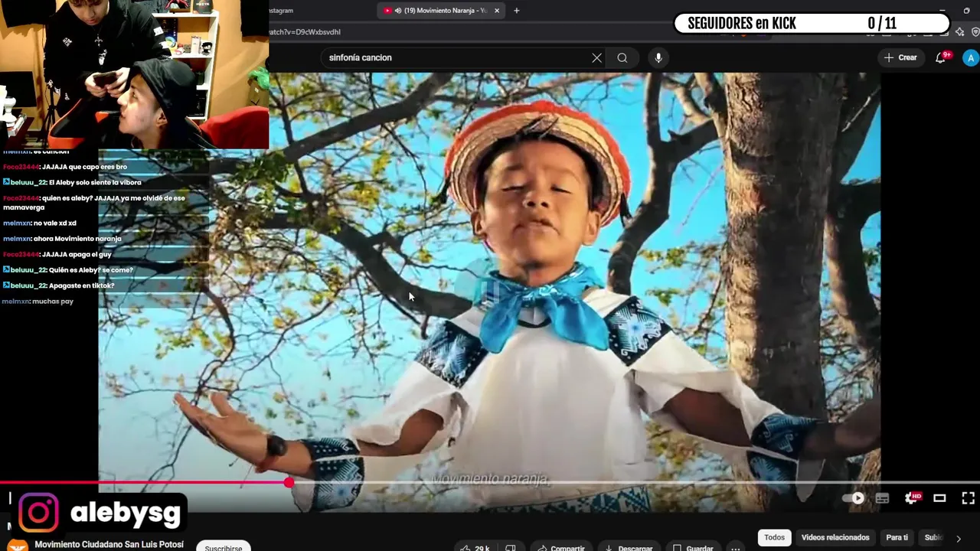980x551 pixels.
Task: Click chat message 'muchas pay'
Action: tap(53, 302)
